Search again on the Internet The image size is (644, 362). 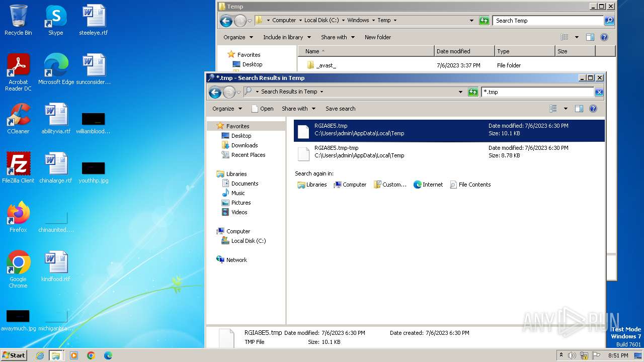(x=428, y=185)
